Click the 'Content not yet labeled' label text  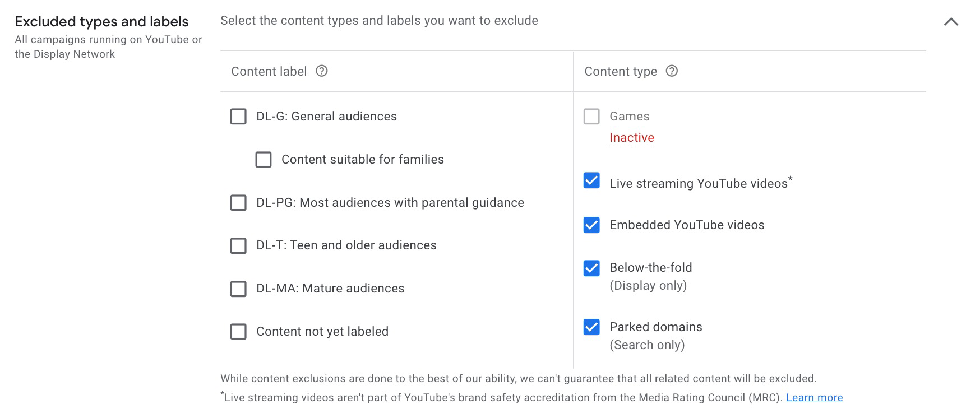coord(322,332)
